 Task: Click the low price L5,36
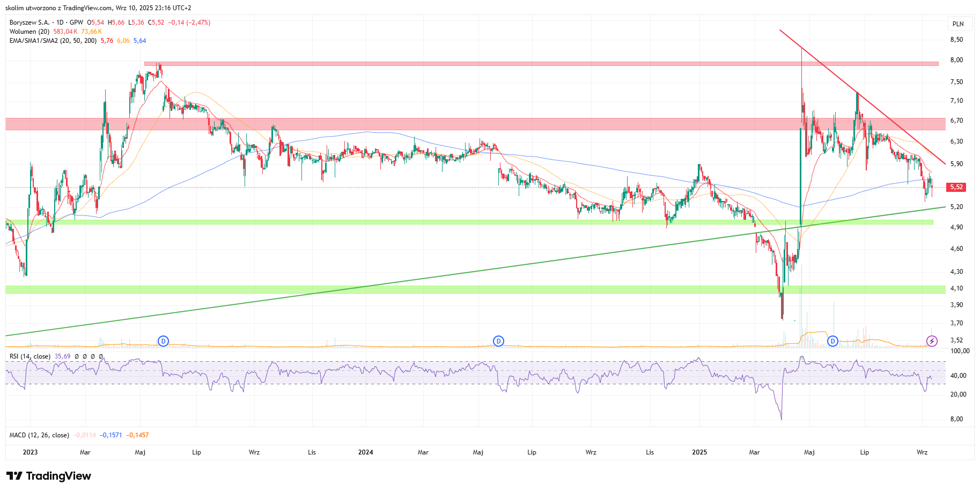click(136, 23)
